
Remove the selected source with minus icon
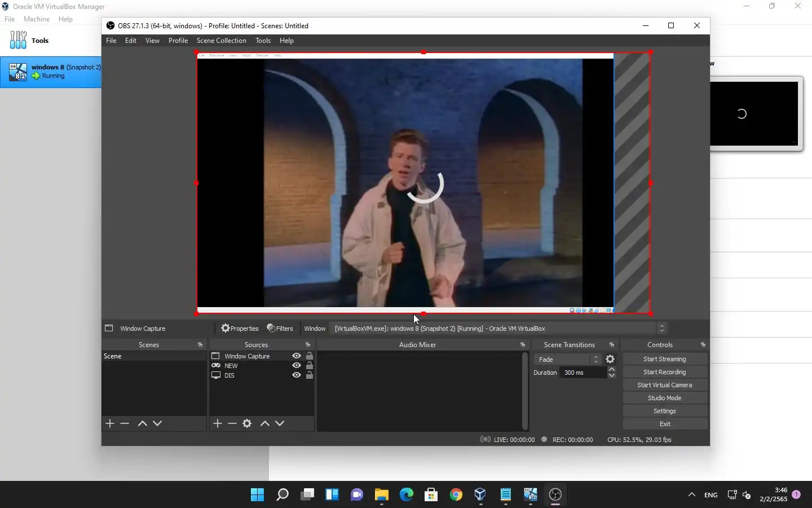(232, 423)
